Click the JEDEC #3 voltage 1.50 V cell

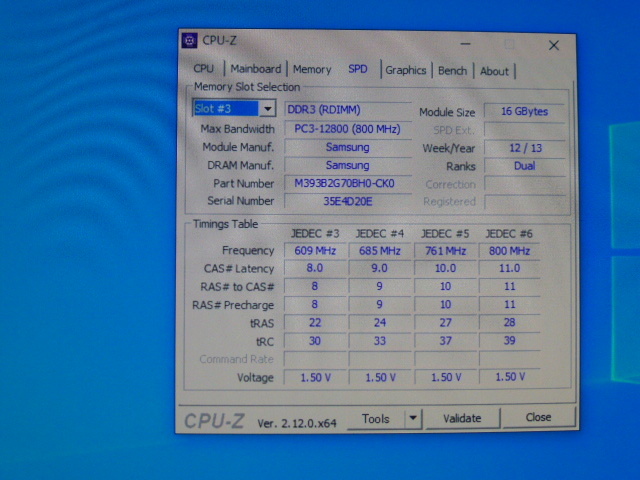(315, 378)
